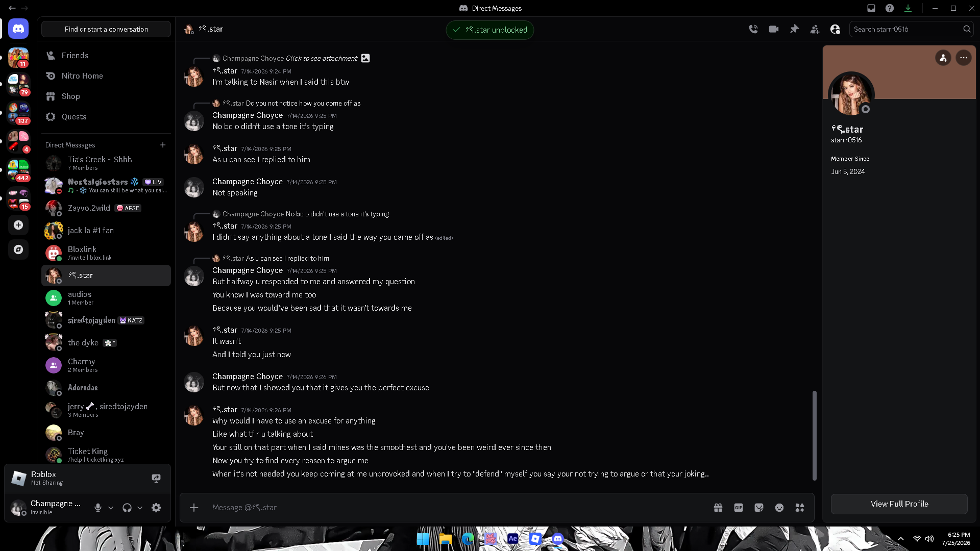Start a video call
980x551 pixels.
(774, 29)
